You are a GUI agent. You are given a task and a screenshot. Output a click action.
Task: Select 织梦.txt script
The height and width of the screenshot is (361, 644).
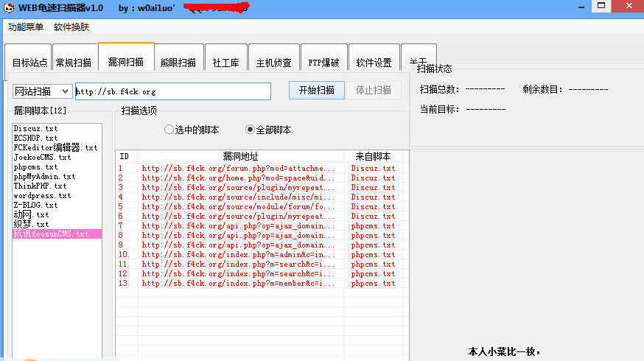pyautogui.click(x=57, y=224)
